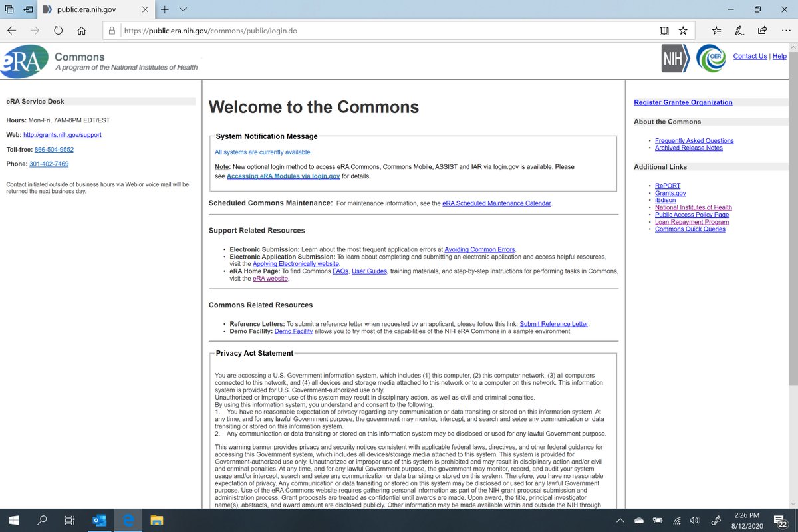
Task: Open File Explorer from the taskbar
Action: coord(156,520)
